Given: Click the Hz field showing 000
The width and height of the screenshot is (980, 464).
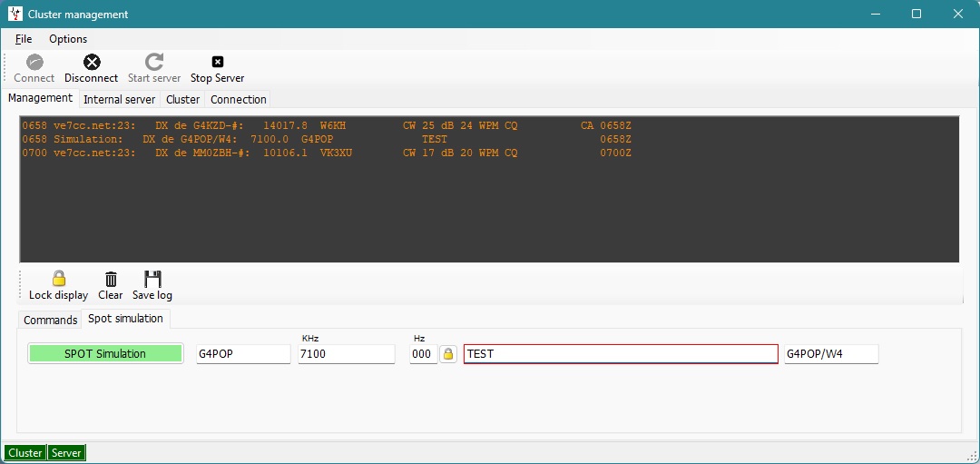Looking at the screenshot, I should (423, 354).
